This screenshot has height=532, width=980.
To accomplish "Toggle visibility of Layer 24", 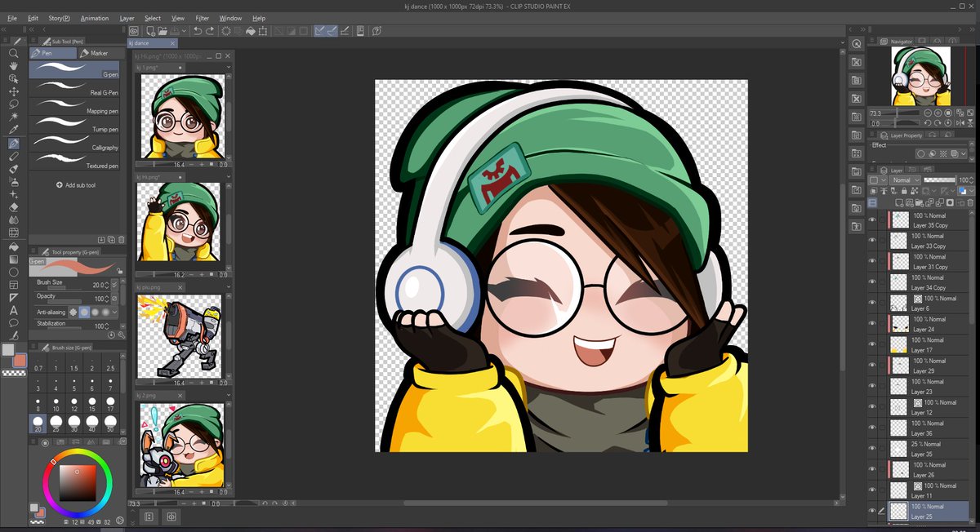I will [872, 324].
